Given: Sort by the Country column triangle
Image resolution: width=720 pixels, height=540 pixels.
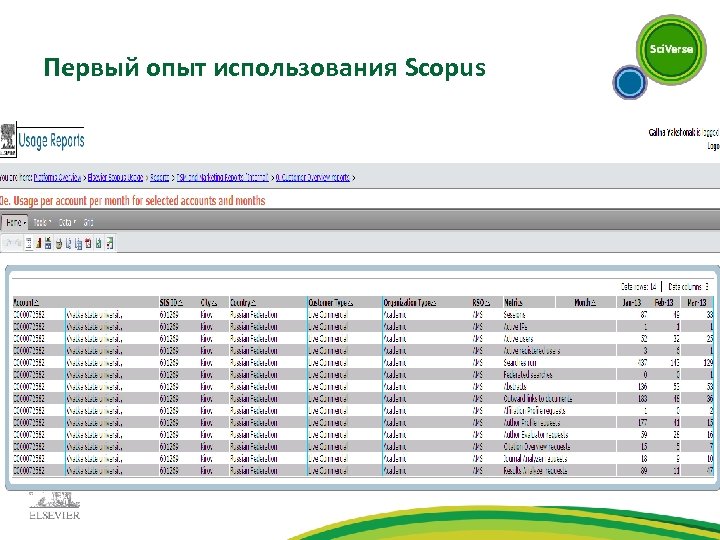Looking at the screenshot, I should 253,303.
